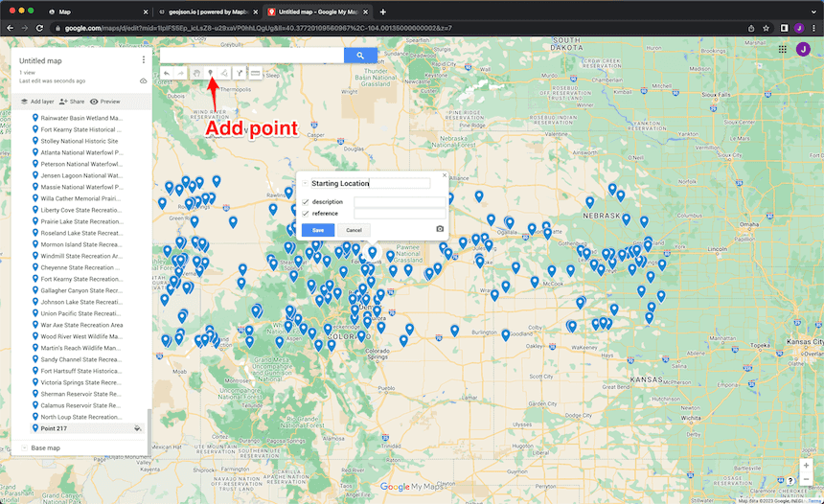Click the browser address bar URL
The height and width of the screenshot is (504, 824).
click(258, 29)
